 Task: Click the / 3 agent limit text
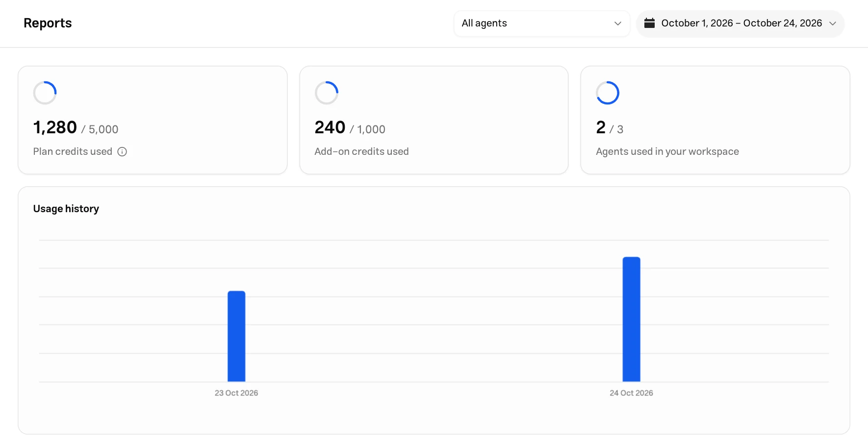(616, 129)
